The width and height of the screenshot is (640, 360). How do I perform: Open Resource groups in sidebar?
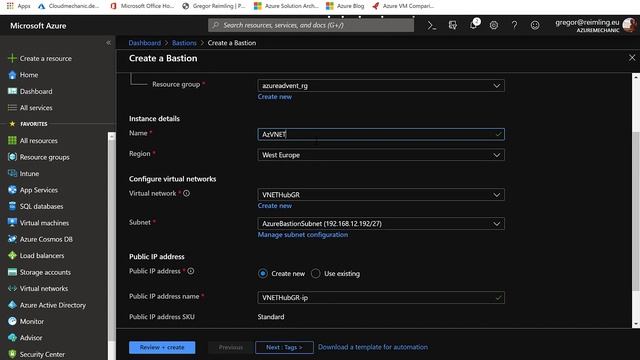point(44,157)
